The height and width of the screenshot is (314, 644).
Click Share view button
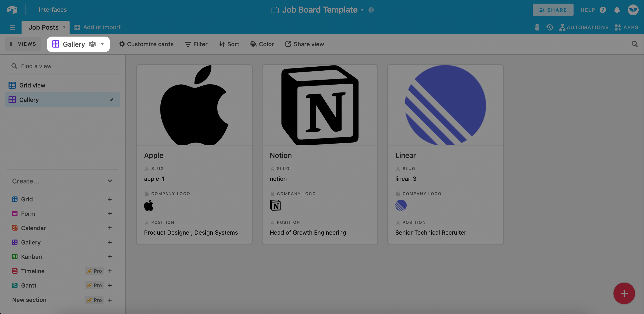coord(304,44)
